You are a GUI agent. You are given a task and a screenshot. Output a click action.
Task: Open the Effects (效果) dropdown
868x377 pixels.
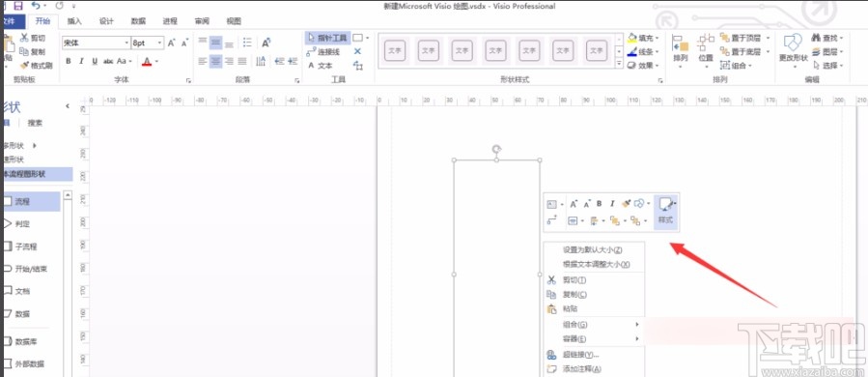643,66
